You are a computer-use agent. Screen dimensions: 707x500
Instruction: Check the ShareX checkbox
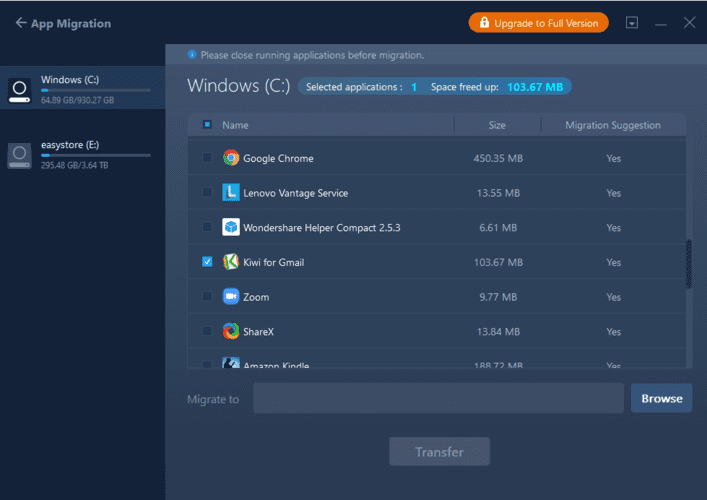pyautogui.click(x=207, y=331)
